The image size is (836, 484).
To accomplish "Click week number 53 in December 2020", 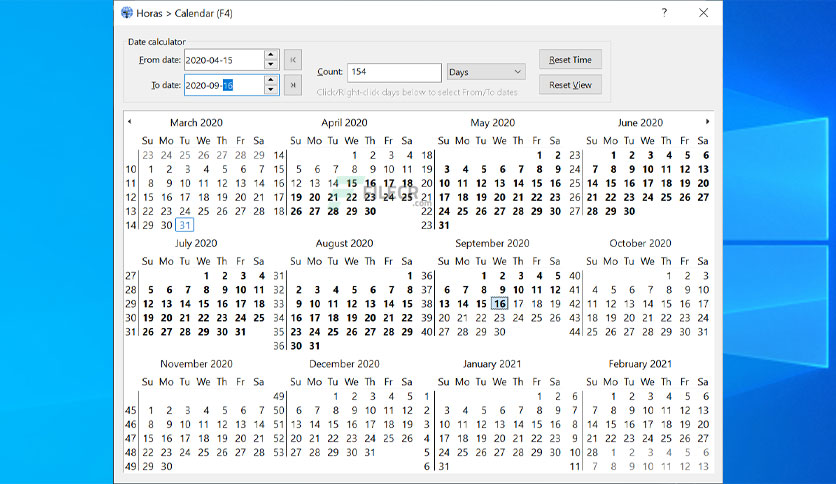I will click(x=279, y=452).
